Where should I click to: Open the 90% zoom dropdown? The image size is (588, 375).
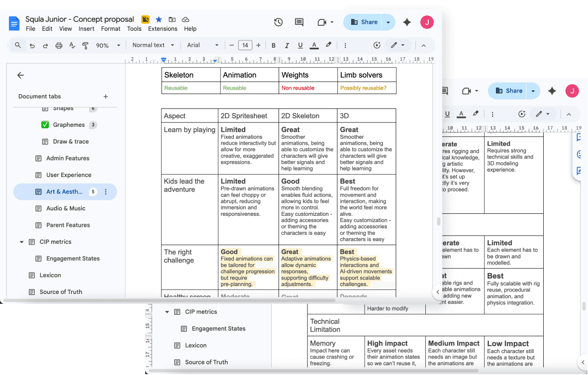pyautogui.click(x=108, y=45)
